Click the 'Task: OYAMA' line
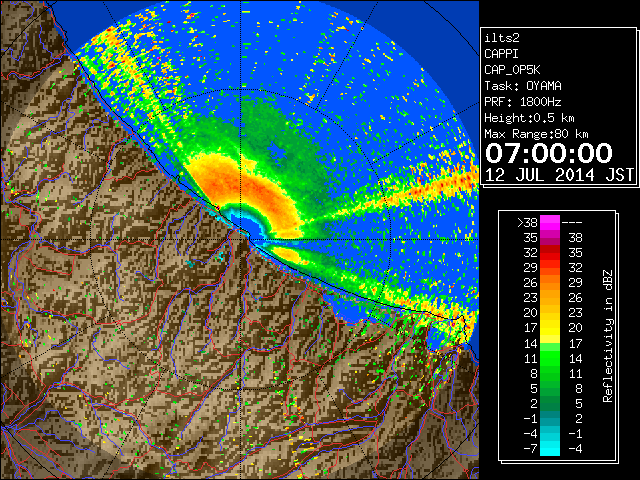The width and height of the screenshot is (640, 480). click(x=523, y=86)
